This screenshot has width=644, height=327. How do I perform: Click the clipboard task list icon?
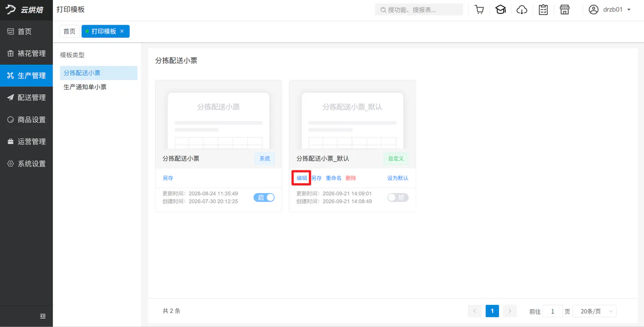tap(543, 10)
